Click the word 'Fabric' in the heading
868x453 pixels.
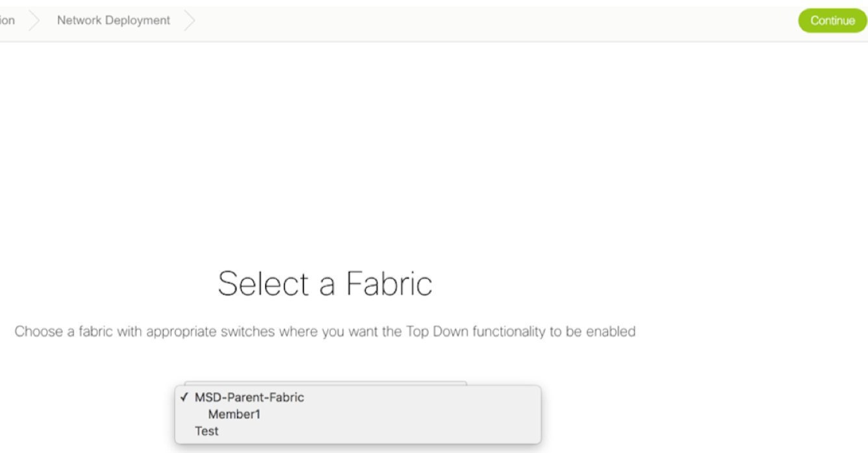[388, 284]
